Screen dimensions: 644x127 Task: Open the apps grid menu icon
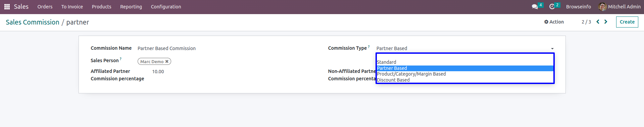[x=7, y=7]
